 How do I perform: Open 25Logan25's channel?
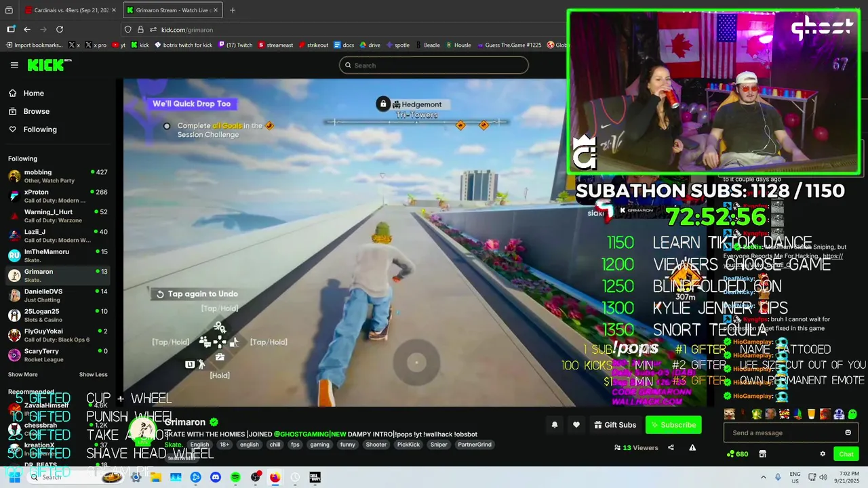click(58, 315)
